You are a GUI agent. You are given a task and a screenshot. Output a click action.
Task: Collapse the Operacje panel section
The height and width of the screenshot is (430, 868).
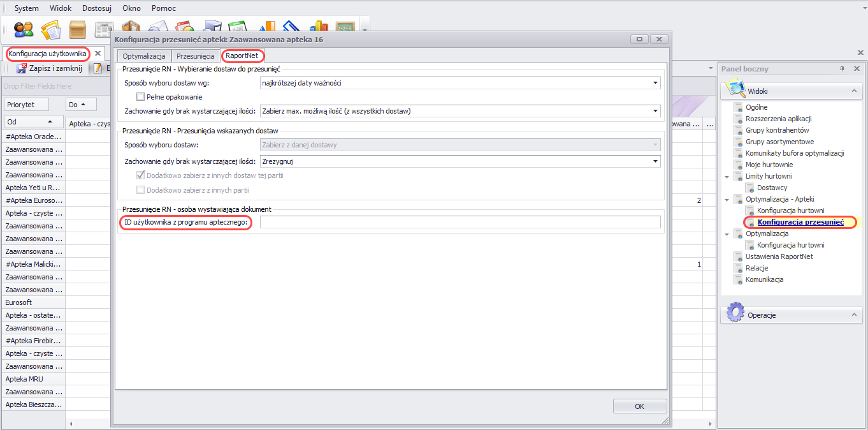pyautogui.click(x=853, y=315)
